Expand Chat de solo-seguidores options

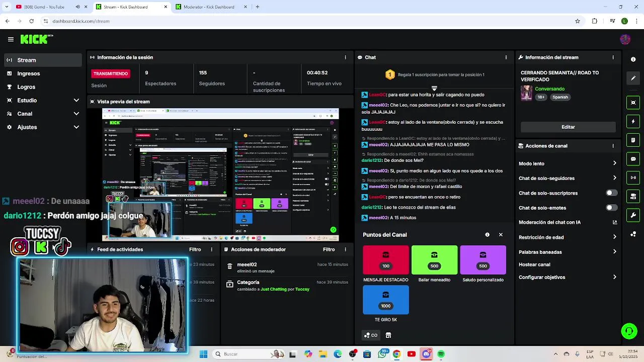pos(614,178)
